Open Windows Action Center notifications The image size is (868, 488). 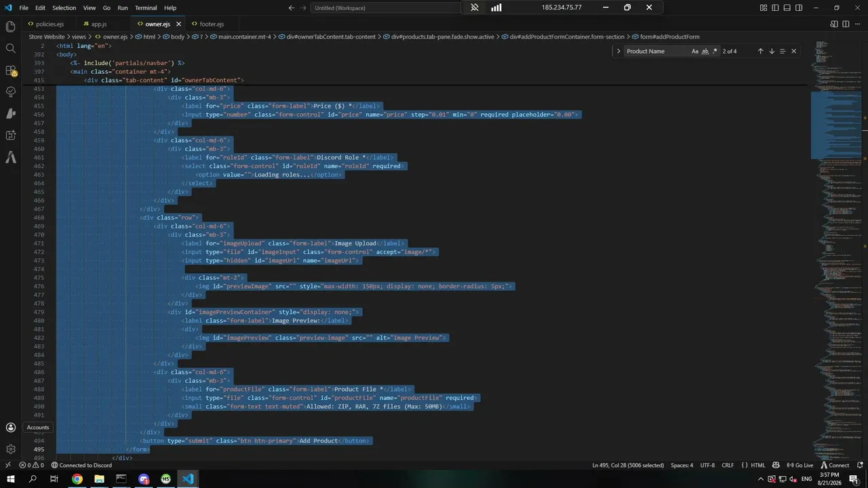[854, 479]
